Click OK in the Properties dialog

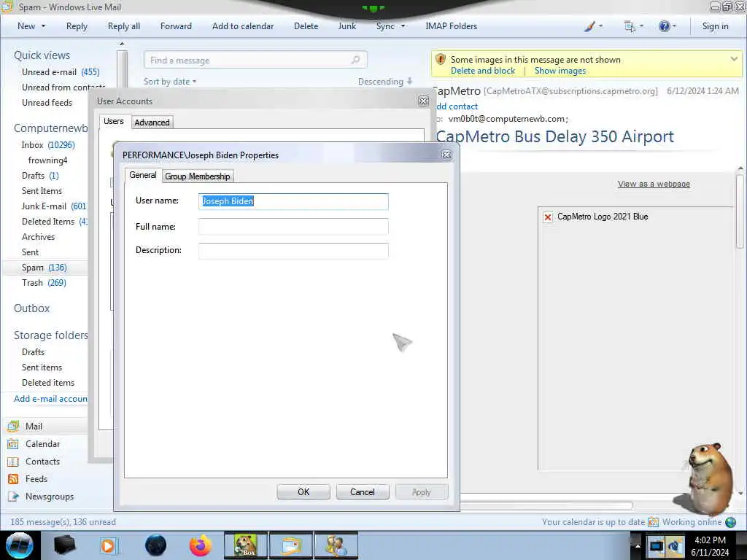click(x=303, y=492)
